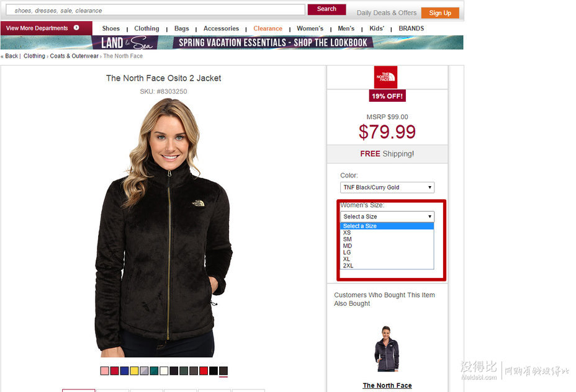Viewport: 576px width, 392px height.
Task: Select the yellow color swatch
Action: pos(135,371)
